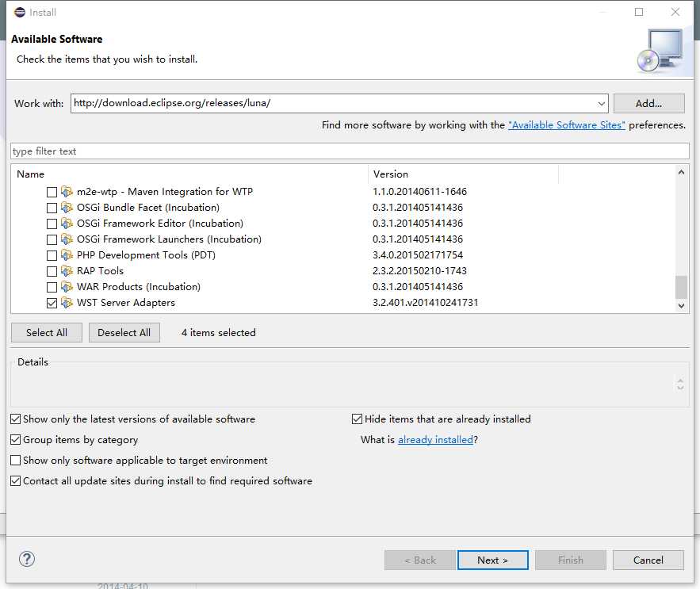Image resolution: width=700 pixels, height=589 pixels.
Task: Click the Details area scroll up arrow
Action: tap(680, 381)
